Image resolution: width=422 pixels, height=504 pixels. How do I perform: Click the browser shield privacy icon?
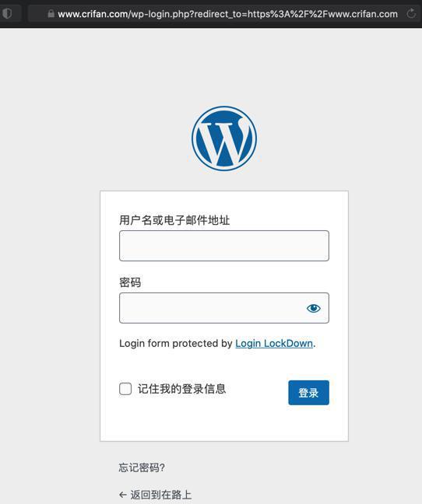click(7, 13)
